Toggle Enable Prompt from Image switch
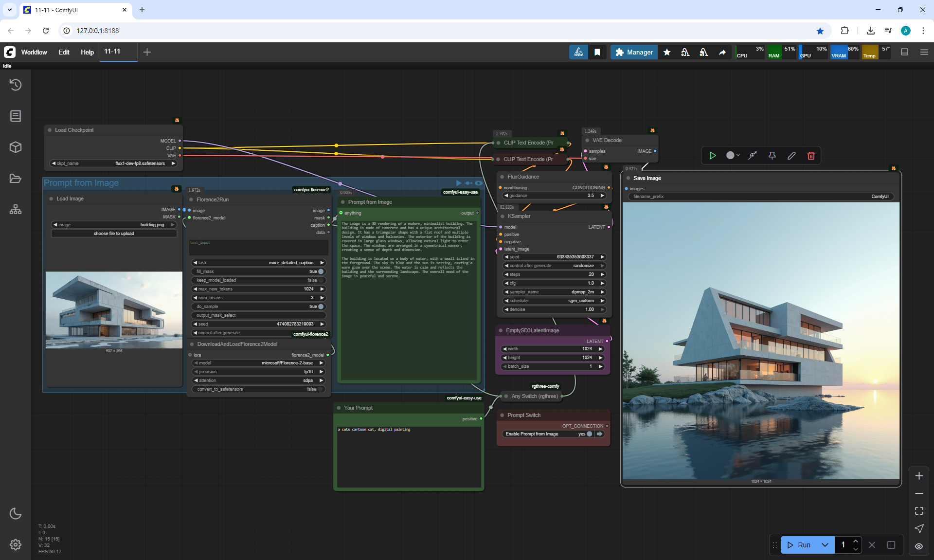934x560 pixels. pyautogui.click(x=589, y=434)
